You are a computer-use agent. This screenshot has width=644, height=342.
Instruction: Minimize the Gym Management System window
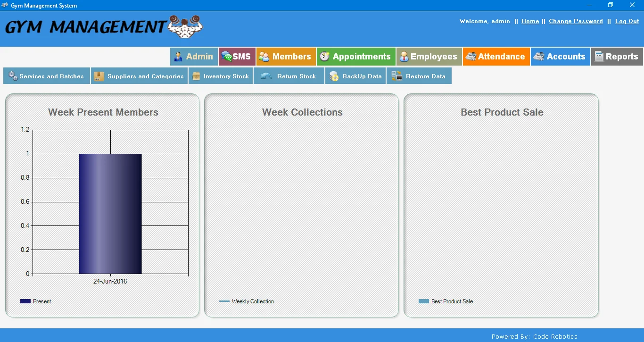coord(589,5)
